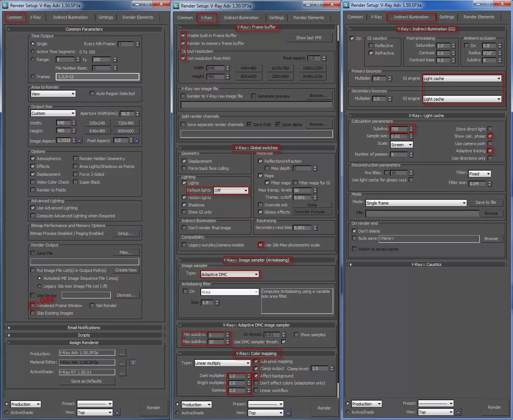Expand the V-Ray:: Caustics rollout
The width and height of the screenshot is (513, 420).
(426, 264)
